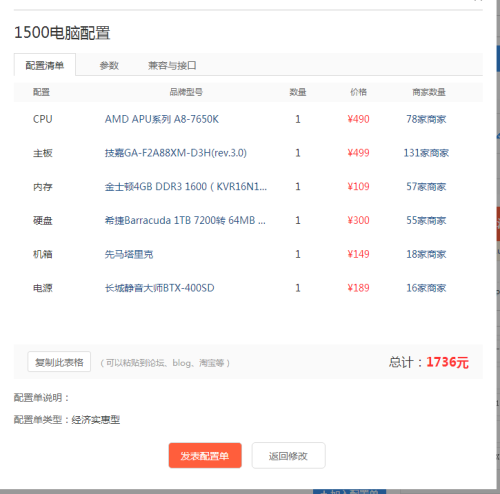The height and width of the screenshot is (494, 500).
Task: View 131家商家 for the motherboard
Action: pos(426,153)
